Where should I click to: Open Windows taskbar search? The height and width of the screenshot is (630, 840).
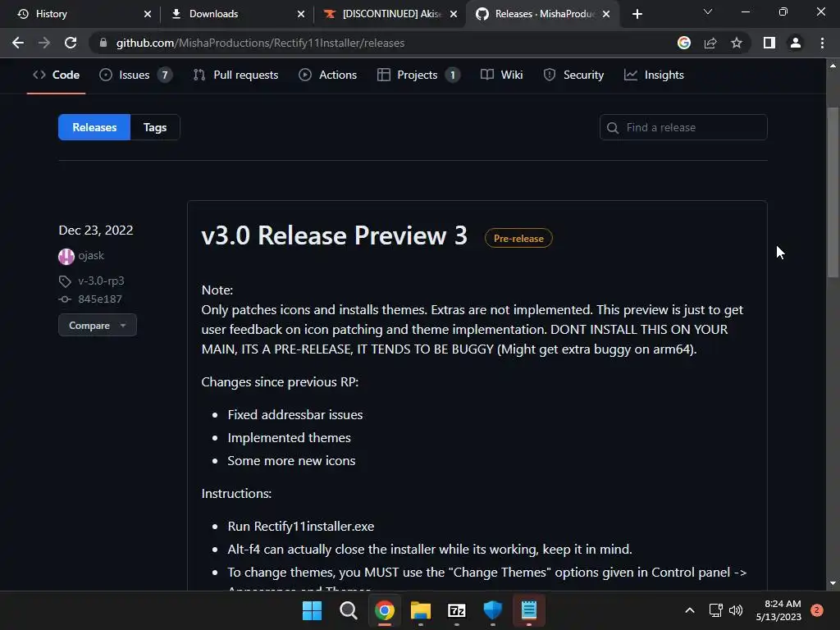(348, 610)
